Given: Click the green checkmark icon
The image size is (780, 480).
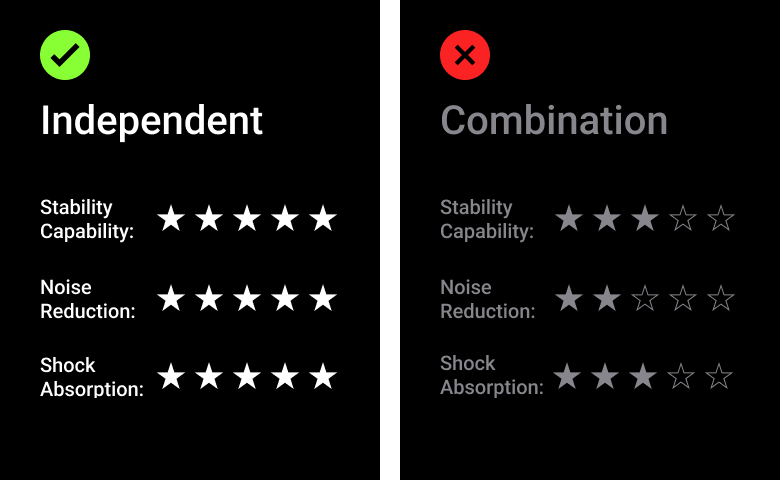Looking at the screenshot, I should point(65,55).
